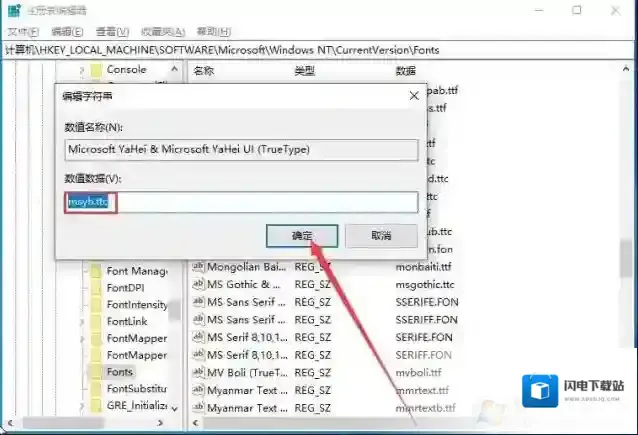Expand the Console tree node
The image size is (638, 435).
81,70
